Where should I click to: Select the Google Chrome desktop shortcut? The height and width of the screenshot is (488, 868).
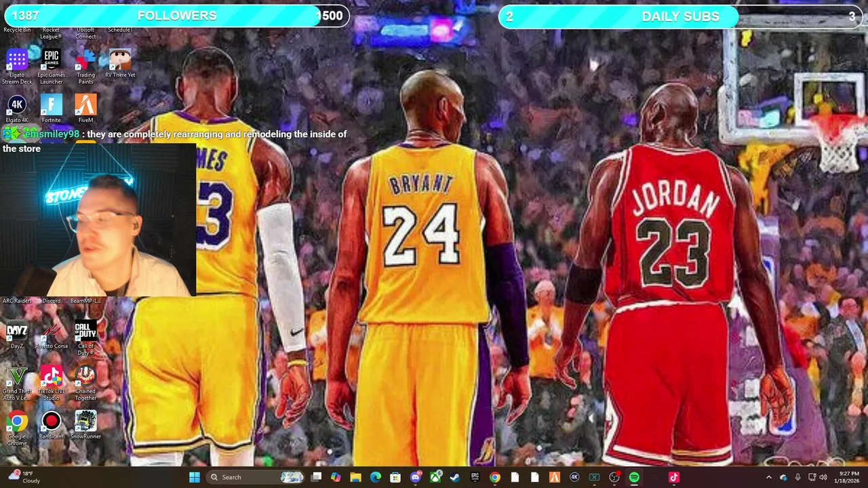click(17, 428)
